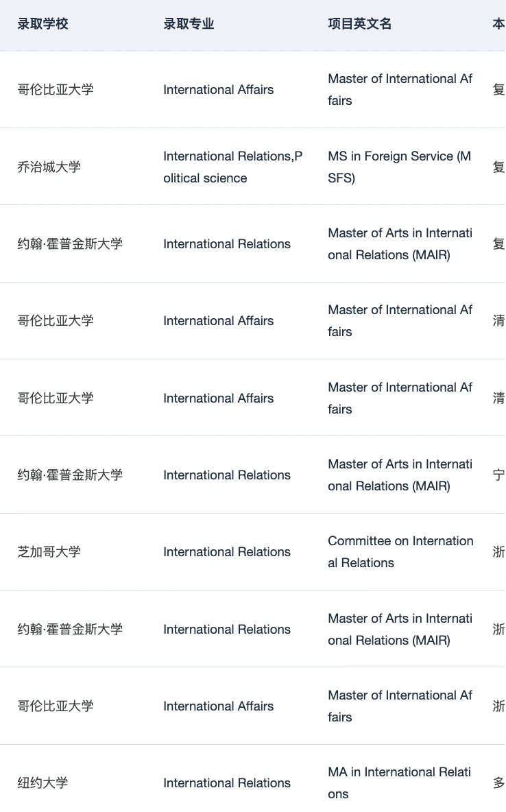Select the 芝加哥大学 school cell
The height and width of the screenshot is (812, 506).
pyautogui.click(x=49, y=551)
